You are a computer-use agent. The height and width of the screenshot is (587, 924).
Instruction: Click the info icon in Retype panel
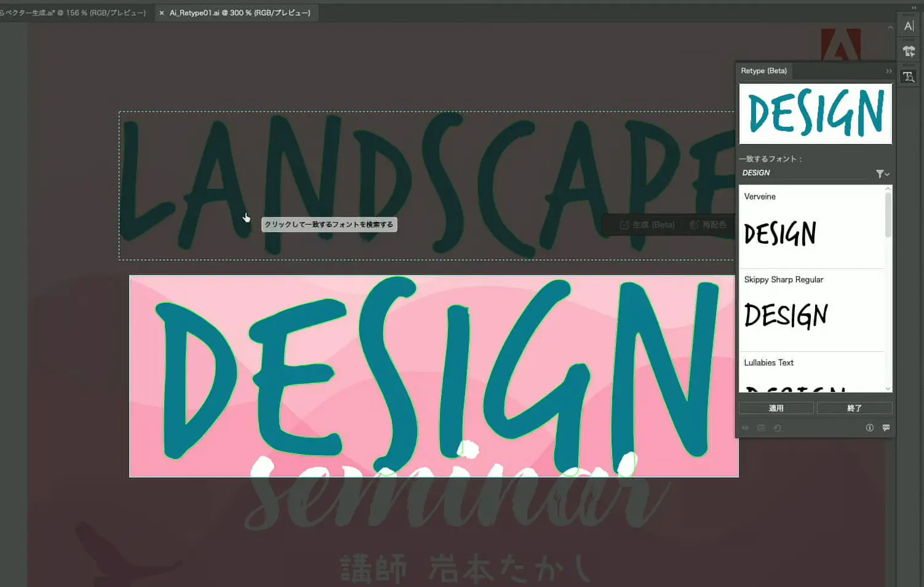click(869, 428)
